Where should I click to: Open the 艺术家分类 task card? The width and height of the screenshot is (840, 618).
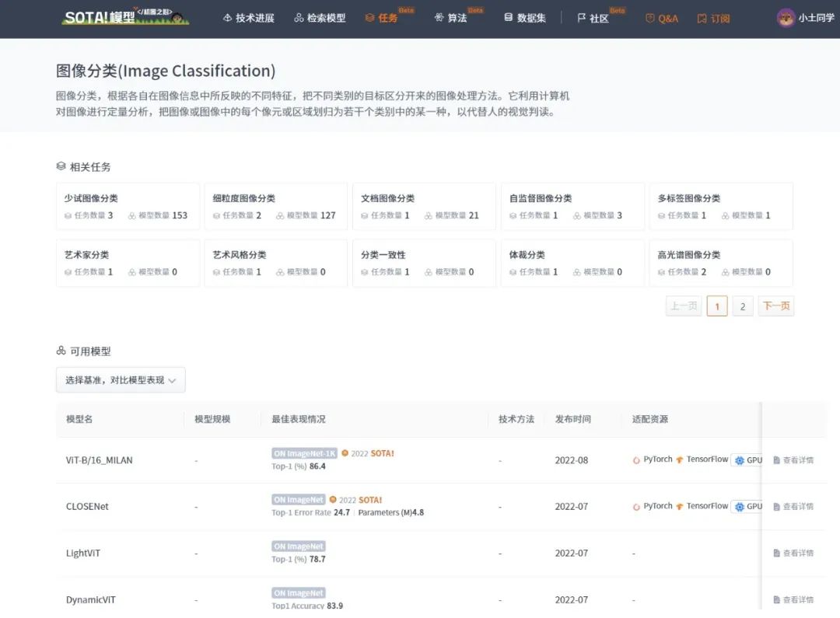pyautogui.click(x=128, y=263)
